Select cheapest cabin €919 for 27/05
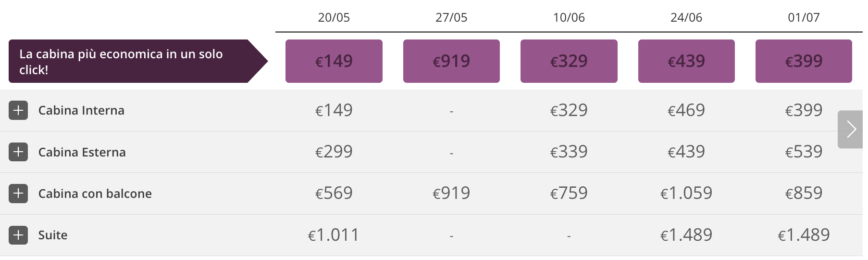This screenshot has width=868, height=260. coord(451,61)
